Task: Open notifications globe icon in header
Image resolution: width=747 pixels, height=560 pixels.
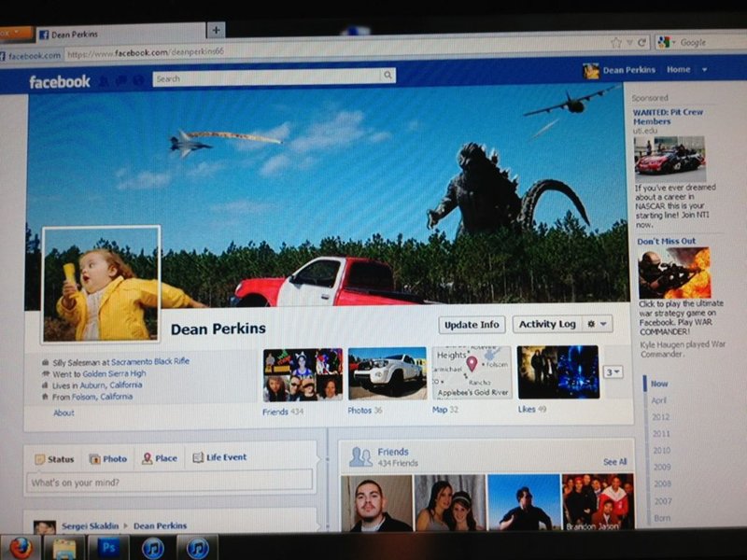Action: [138, 80]
